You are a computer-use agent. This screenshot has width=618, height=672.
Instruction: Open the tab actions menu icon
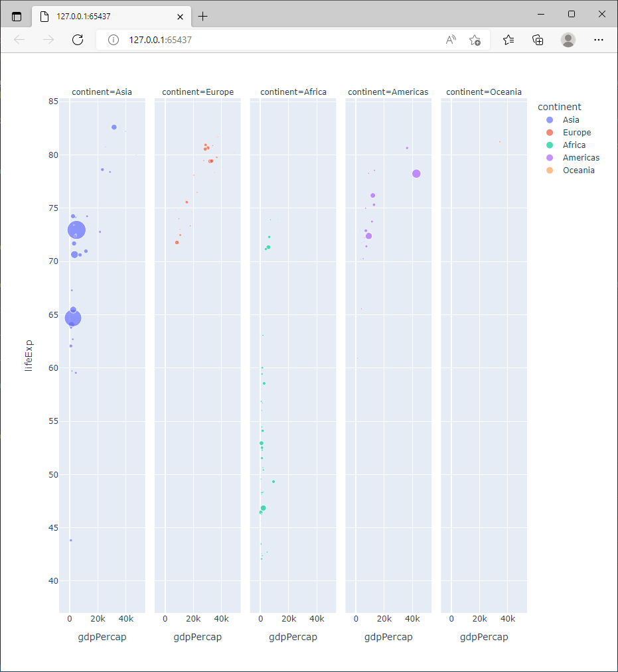(x=17, y=17)
